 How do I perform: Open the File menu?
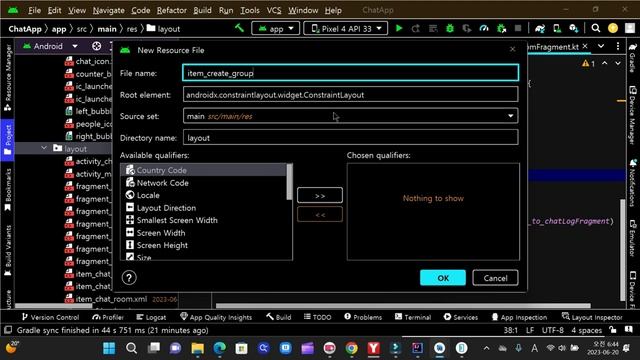(34, 10)
